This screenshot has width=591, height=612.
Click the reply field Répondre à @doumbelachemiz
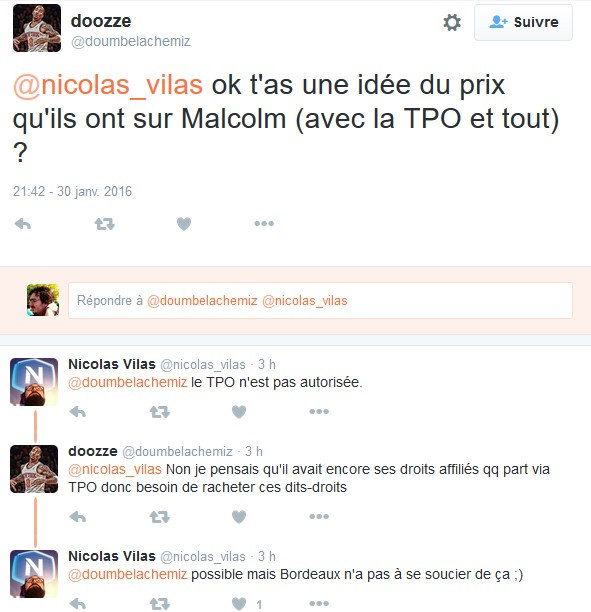coord(320,301)
